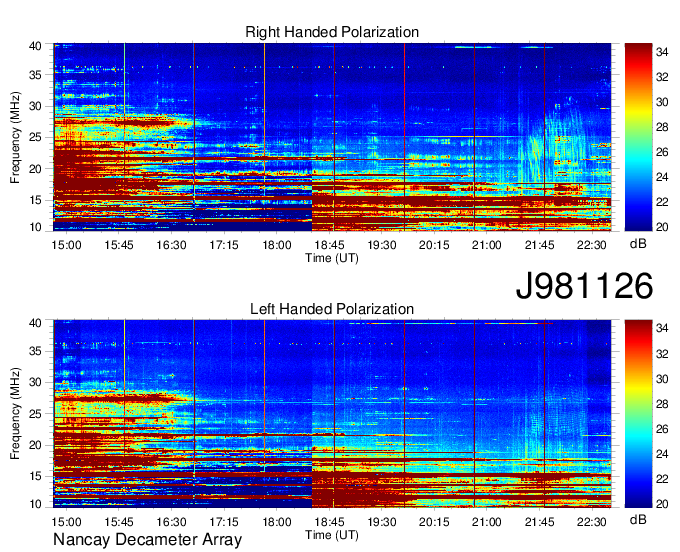Click the 15 MHz tick of the Left Handed plot
The height and width of the screenshot is (552, 680).
pos(35,476)
